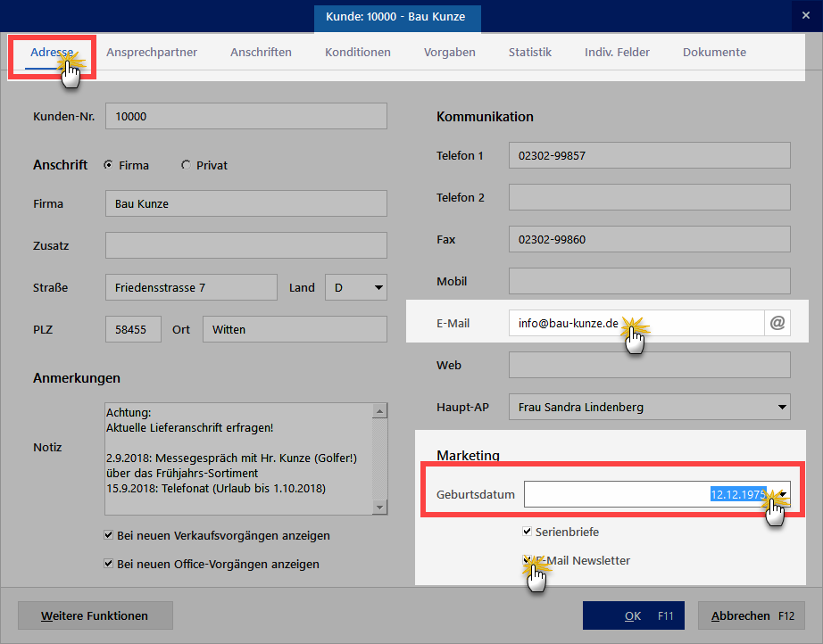Switch to the Adresse tab

[52, 52]
